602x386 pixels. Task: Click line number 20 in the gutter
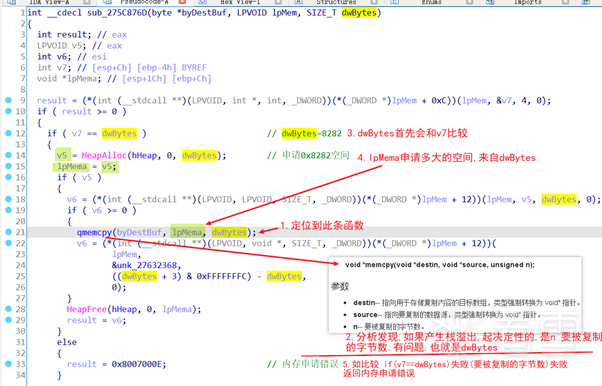[x=20, y=221]
